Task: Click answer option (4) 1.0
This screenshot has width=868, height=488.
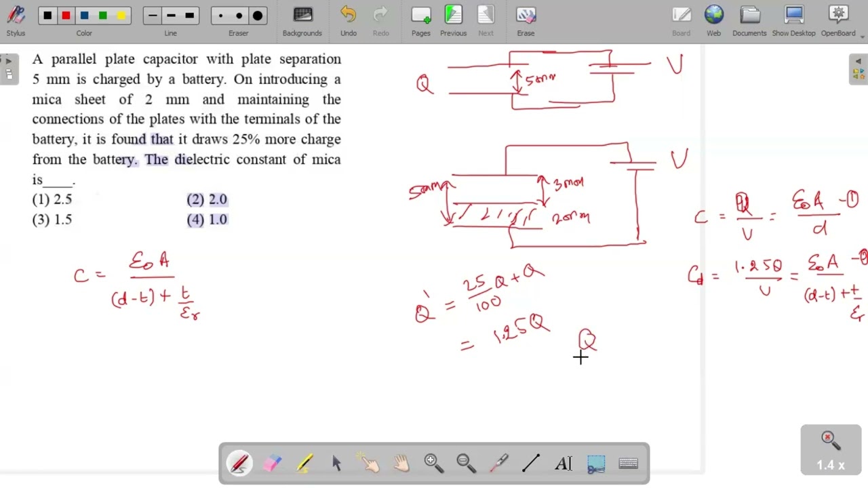Action: point(207,220)
